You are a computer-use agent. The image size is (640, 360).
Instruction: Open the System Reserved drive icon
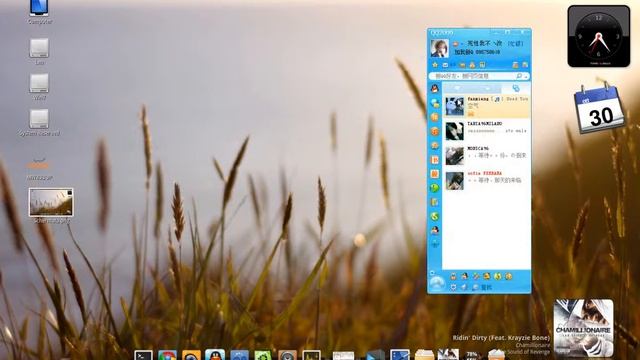click(x=39, y=122)
